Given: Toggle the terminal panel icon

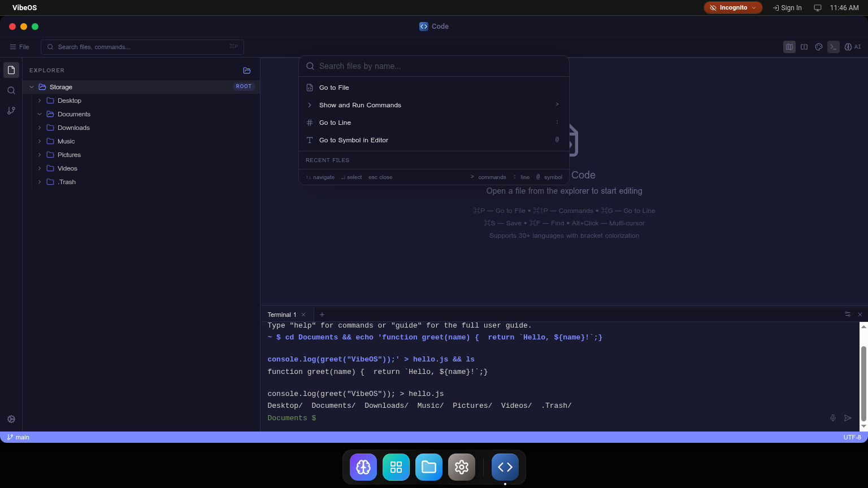Looking at the screenshot, I should [x=834, y=47].
